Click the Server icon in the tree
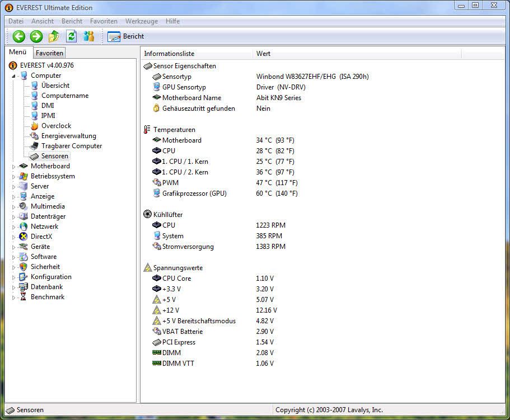 (x=24, y=186)
